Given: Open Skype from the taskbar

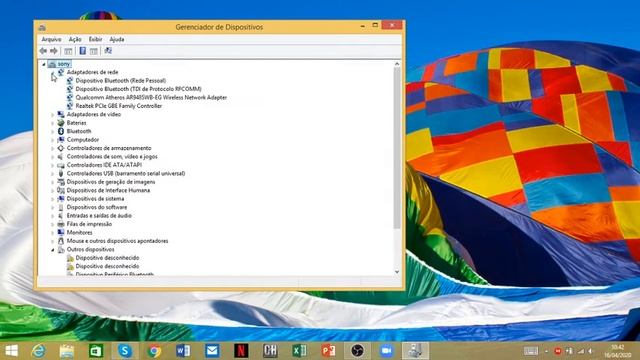Looking at the screenshot, I should (125, 351).
